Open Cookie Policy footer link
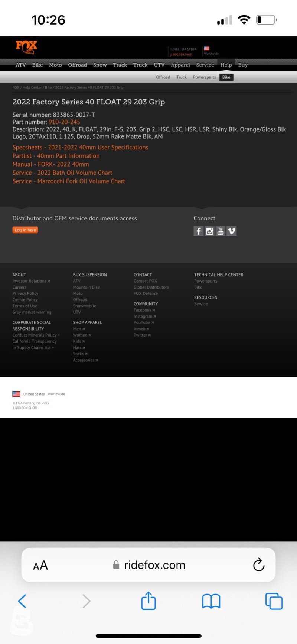Image resolution: width=297 pixels, height=644 pixels. (x=25, y=300)
